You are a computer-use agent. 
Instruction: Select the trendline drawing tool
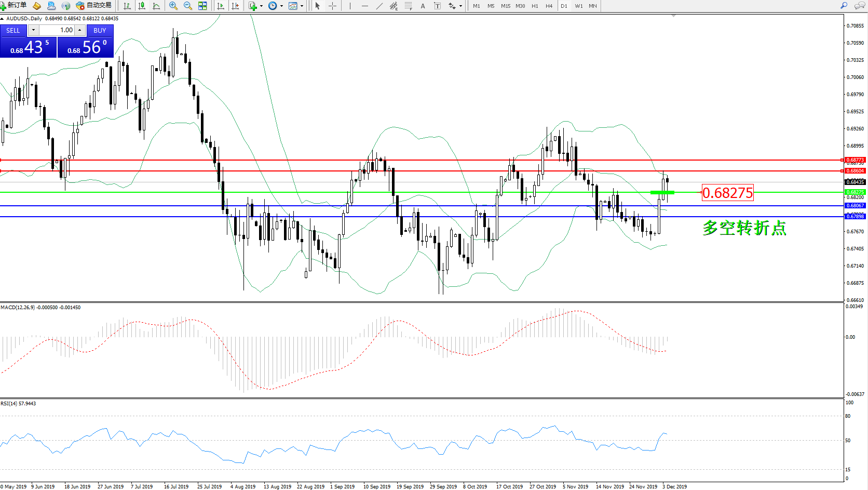point(379,6)
